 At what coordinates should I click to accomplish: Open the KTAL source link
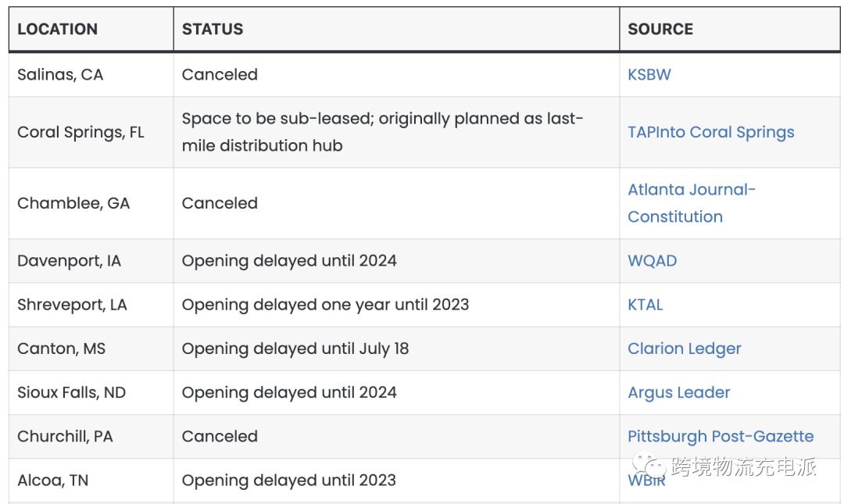coord(645,305)
